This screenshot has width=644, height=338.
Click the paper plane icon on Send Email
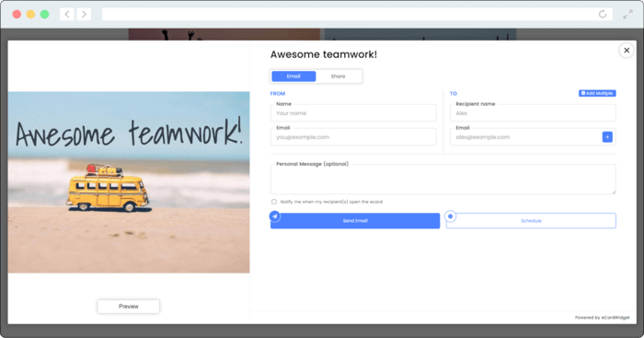tap(275, 216)
